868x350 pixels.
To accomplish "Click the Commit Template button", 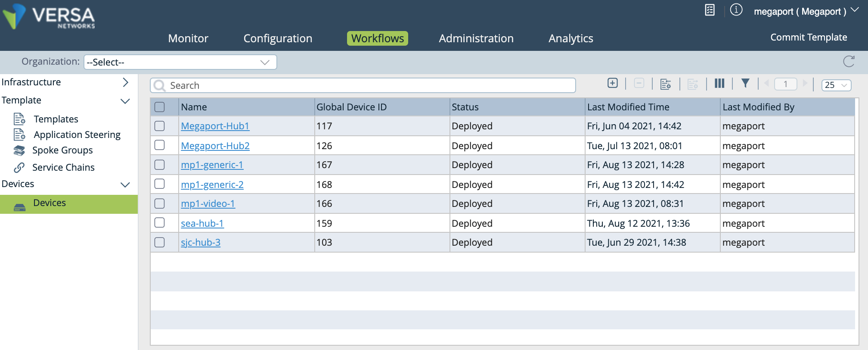I will (x=808, y=37).
